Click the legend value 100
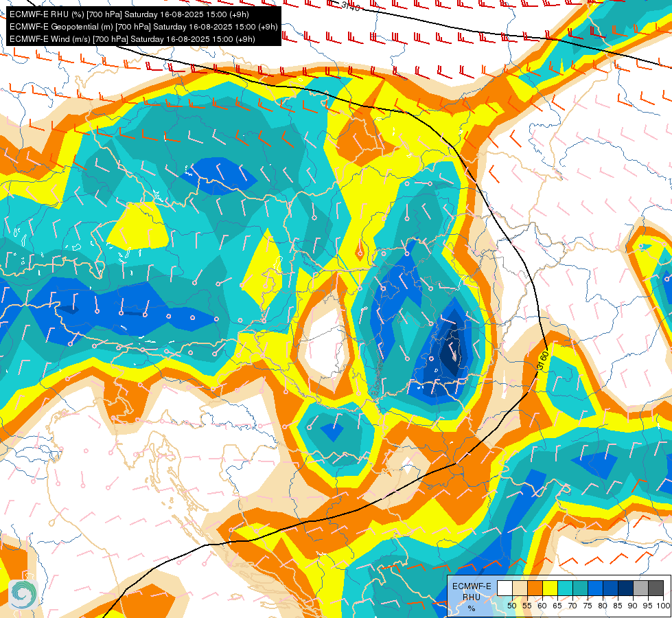The image size is (672, 618). tap(663, 606)
